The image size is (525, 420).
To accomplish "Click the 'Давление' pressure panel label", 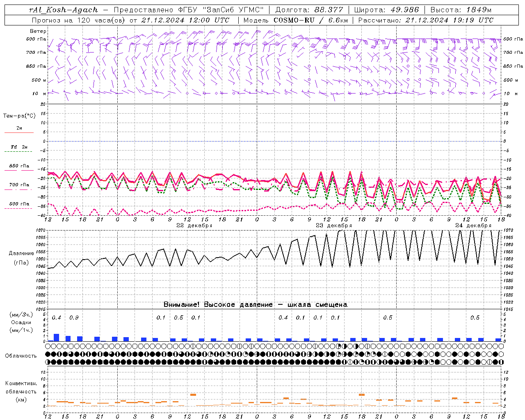I will click(21, 253).
